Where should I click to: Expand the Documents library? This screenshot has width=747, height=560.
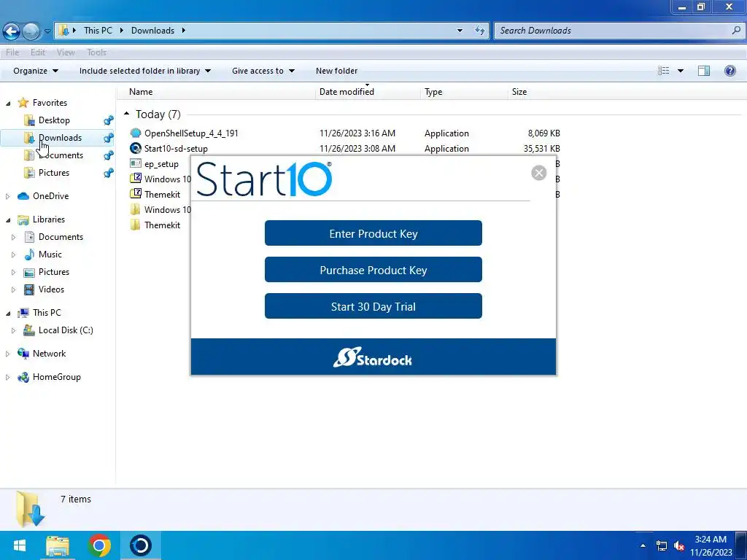point(13,237)
